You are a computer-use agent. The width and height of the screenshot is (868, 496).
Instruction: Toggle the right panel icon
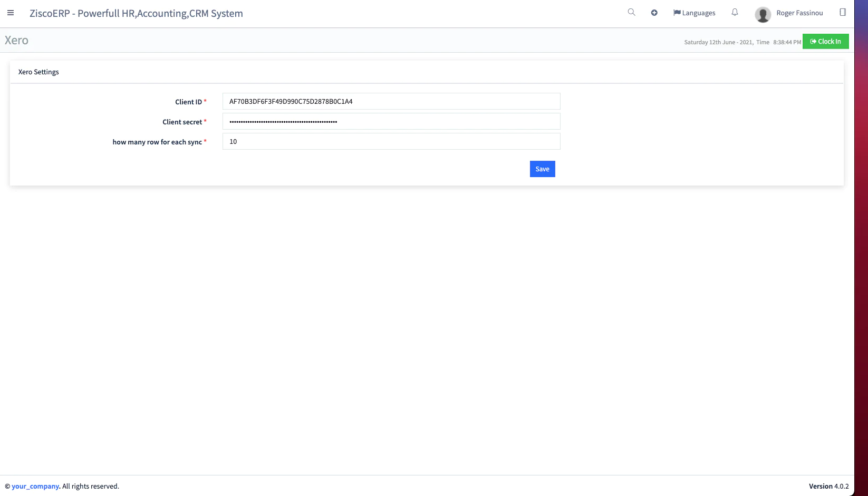(x=843, y=12)
